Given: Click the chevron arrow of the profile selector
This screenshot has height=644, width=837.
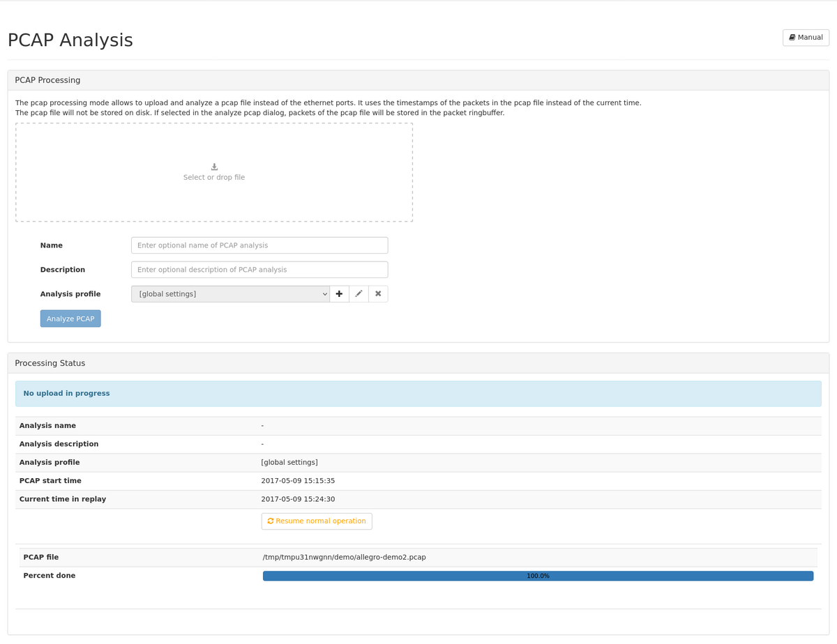Looking at the screenshot, I should point(324,294).
